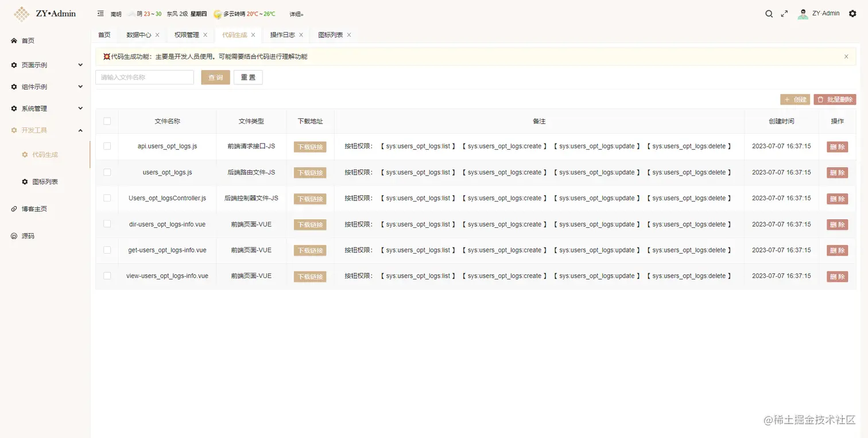Screen dimensions: 868x438
Task: Check the checkbox for api.users_opt_logs.js row
Action: (107, 146)
